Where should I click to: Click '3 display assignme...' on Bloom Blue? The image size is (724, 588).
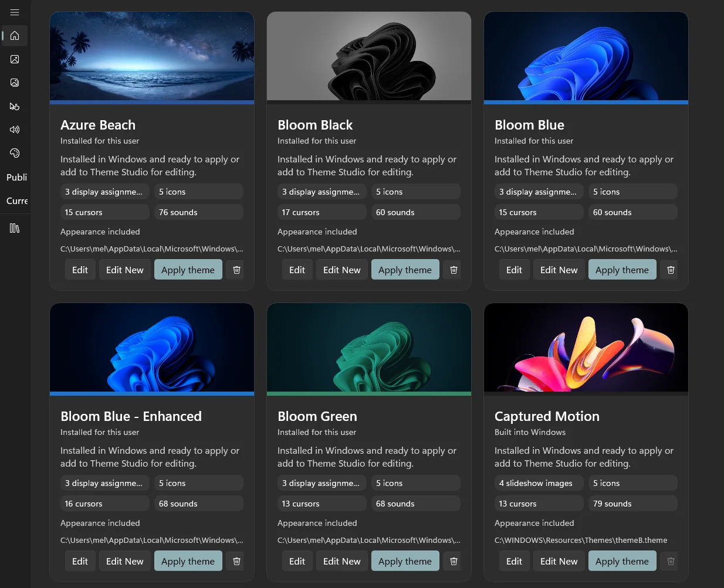(x=539, y=192)
